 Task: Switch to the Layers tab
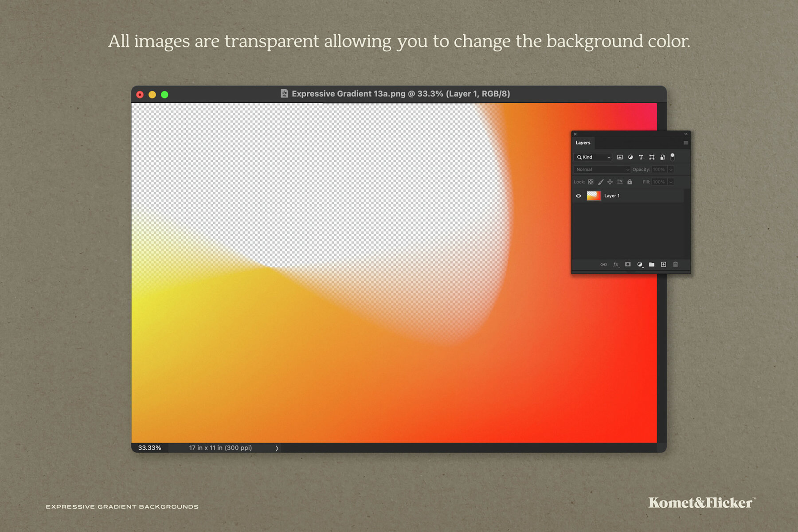pos(583,143)
